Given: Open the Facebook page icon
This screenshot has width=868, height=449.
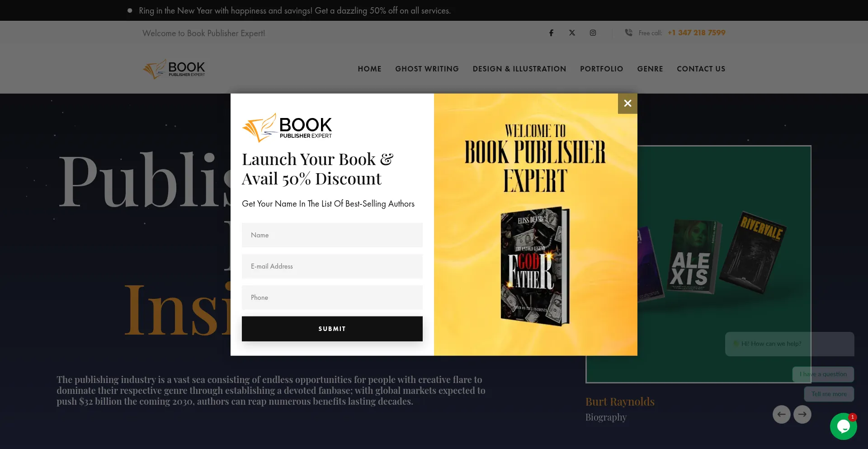Looking at the screenshot, I should 551,33.
